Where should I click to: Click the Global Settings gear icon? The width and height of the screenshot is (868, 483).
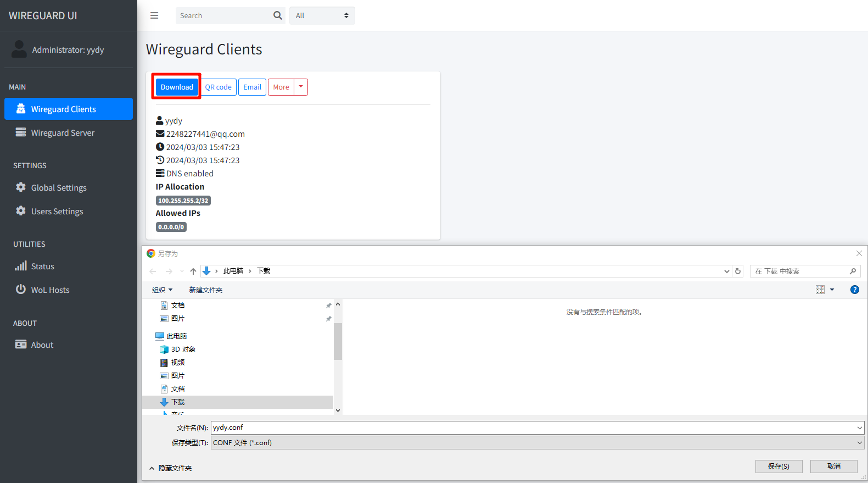(21, 187)
